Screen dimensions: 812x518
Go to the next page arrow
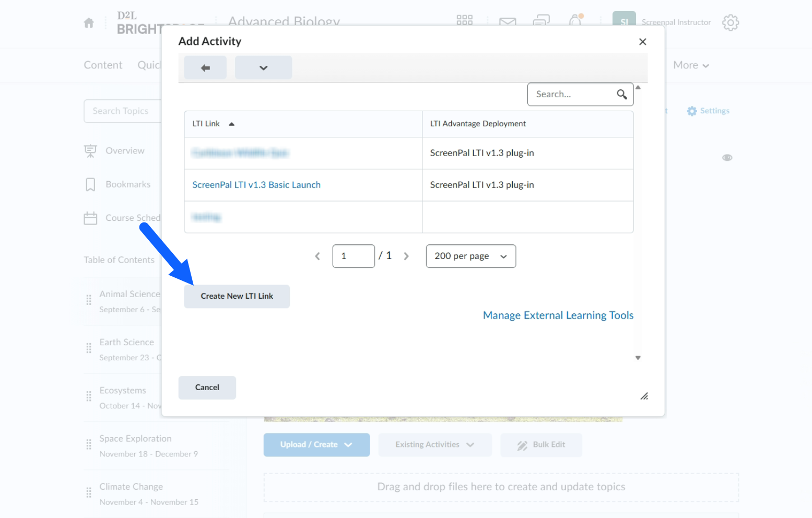click(x=406, y=256)
